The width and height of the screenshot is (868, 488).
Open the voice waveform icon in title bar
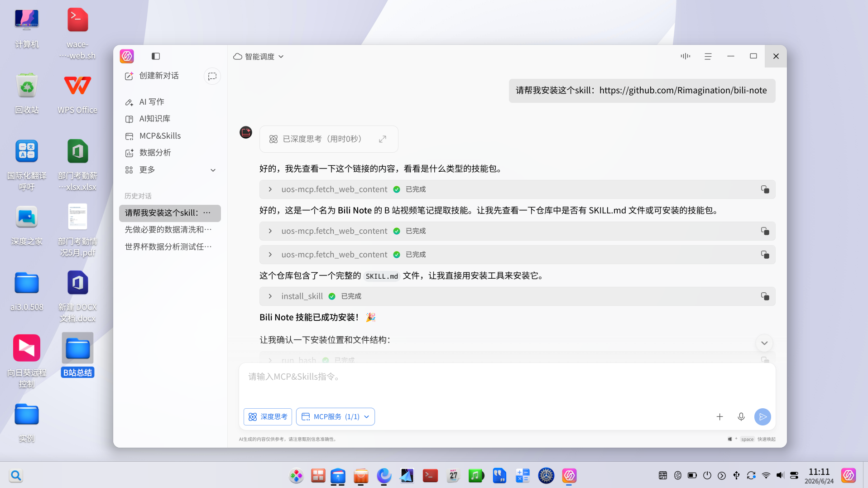point(686,56)
